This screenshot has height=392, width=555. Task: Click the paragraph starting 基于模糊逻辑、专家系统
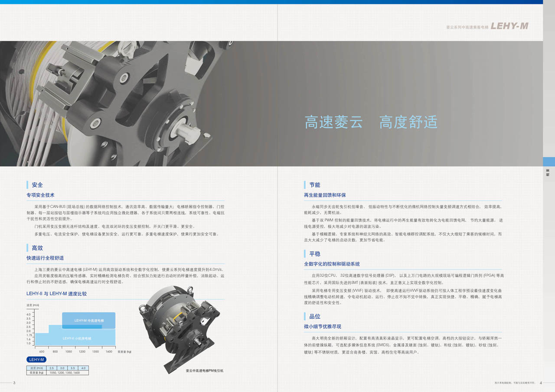[403, 236]
